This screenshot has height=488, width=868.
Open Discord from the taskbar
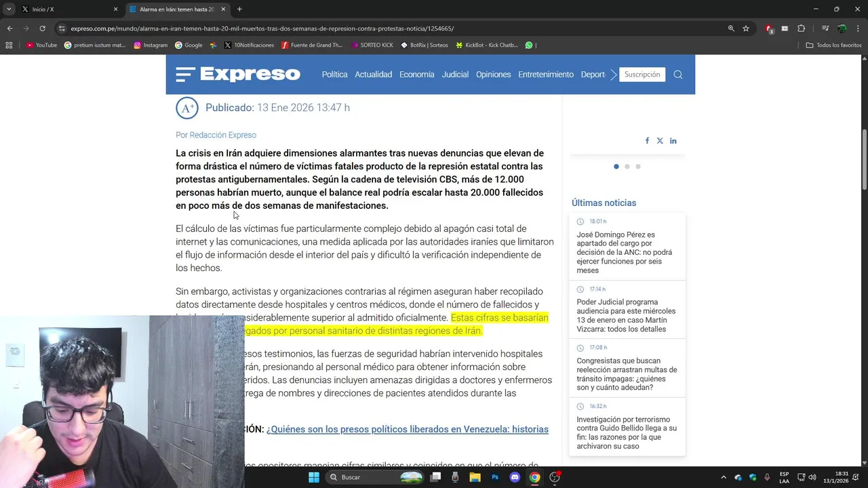tap(515, 477)
